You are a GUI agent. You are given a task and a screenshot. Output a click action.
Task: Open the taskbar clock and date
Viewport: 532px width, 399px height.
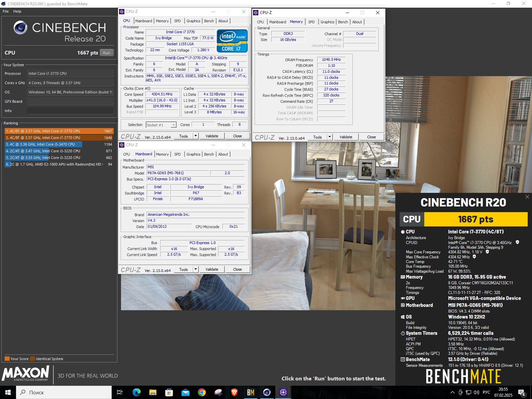(503, 392)
